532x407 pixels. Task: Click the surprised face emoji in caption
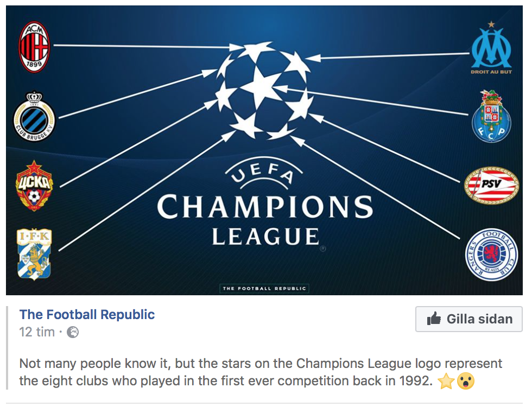[466, 381]
